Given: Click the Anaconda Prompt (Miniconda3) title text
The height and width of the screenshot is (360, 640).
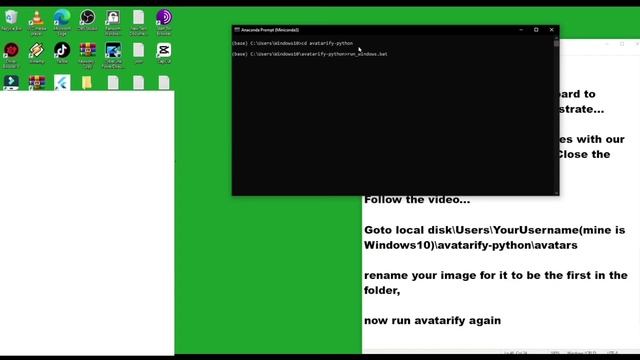Looking at the screenshot, I should 270,30.
